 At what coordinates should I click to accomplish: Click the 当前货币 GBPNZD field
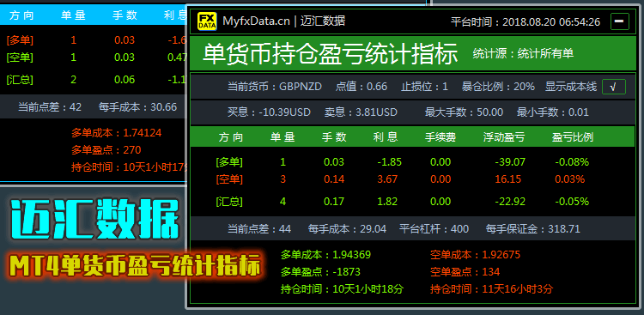click(275, 87)
